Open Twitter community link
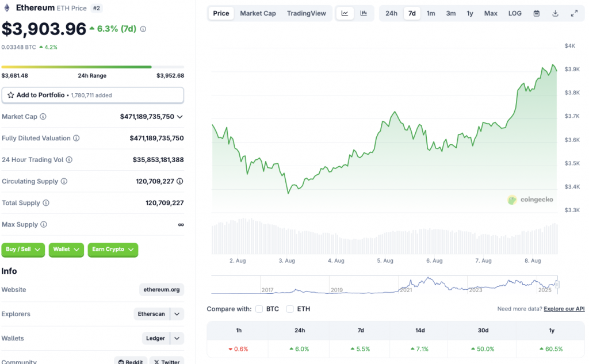Image resolution: width=589 pixels, height=364 pixels. point(167,361)
